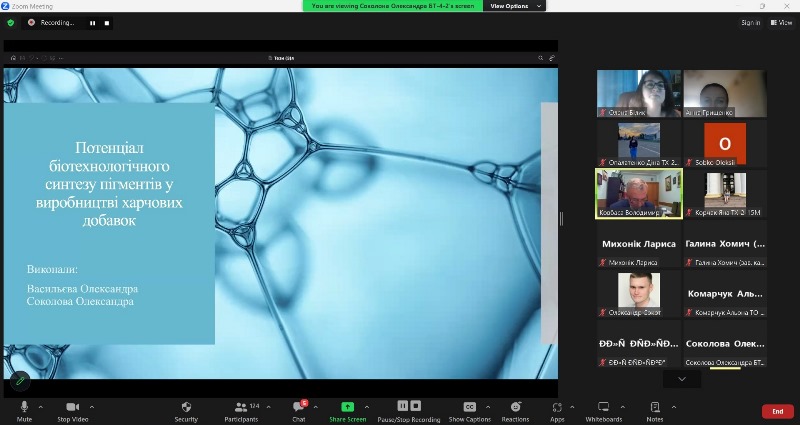Open Reactions emoji menu
Image resolution: width=800 pixels, height=425 pixels.
(x=515, y=411)
